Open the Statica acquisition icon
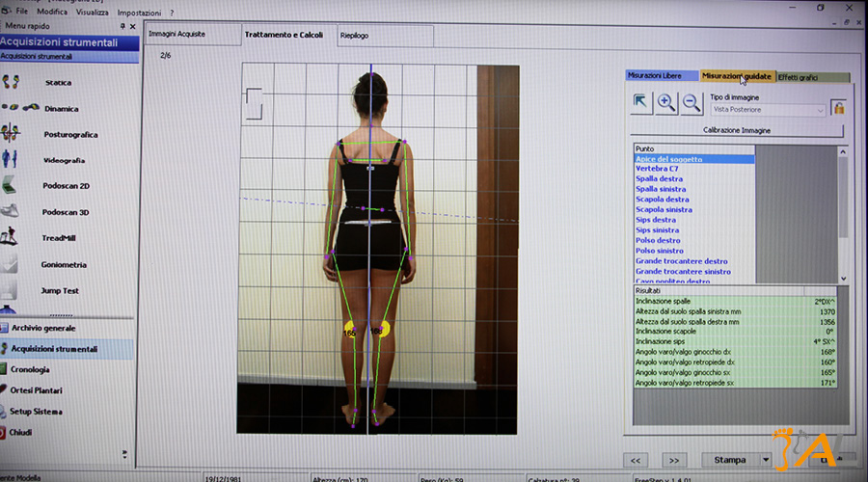 point(11,82)
